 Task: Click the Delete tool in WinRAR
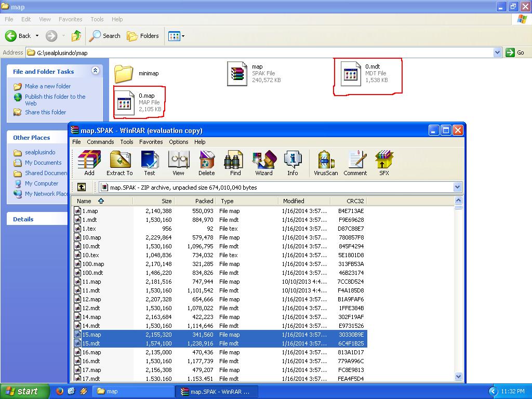[206, 164]
